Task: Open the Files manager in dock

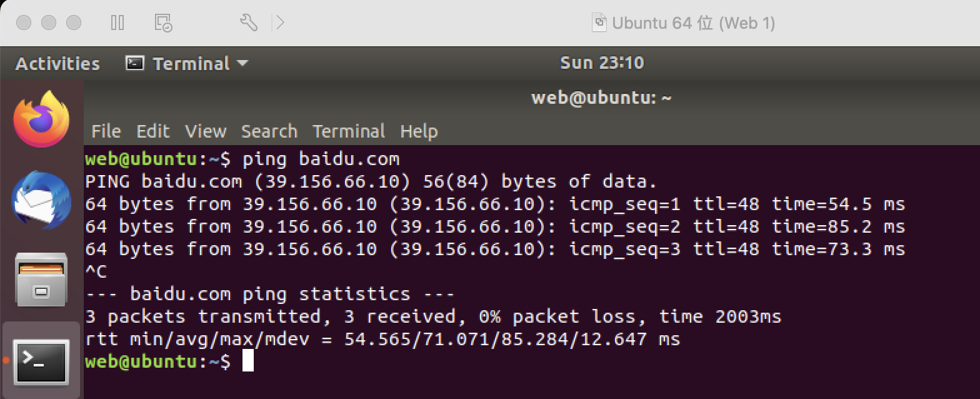Action: click(41, 280)
